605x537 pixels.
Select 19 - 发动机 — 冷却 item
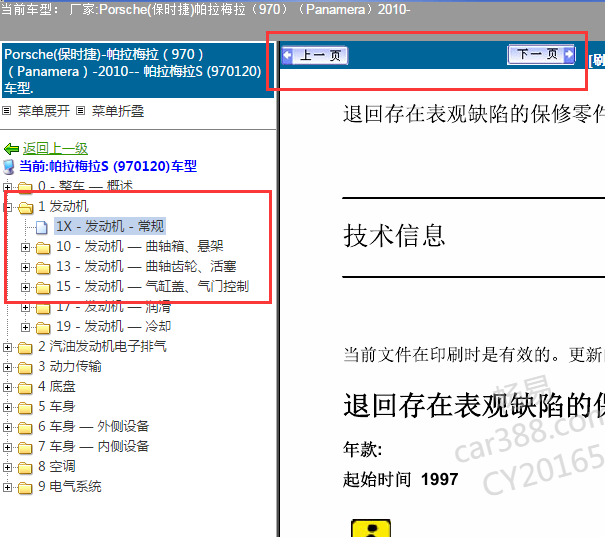click(x=113, y=326)
